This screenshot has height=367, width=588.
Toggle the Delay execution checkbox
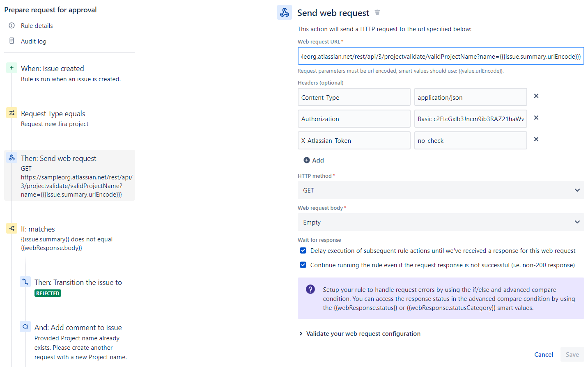303,250
